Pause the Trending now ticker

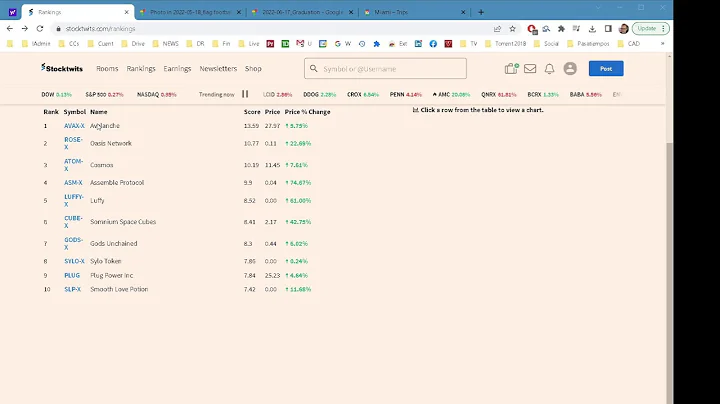click(245, 94)
